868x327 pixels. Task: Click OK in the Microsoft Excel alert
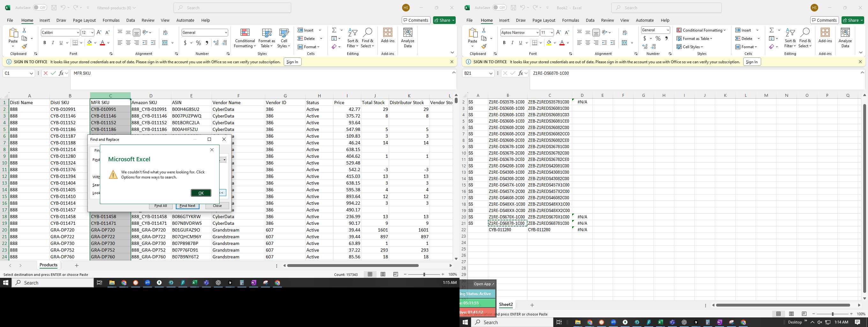pos(201,193)
